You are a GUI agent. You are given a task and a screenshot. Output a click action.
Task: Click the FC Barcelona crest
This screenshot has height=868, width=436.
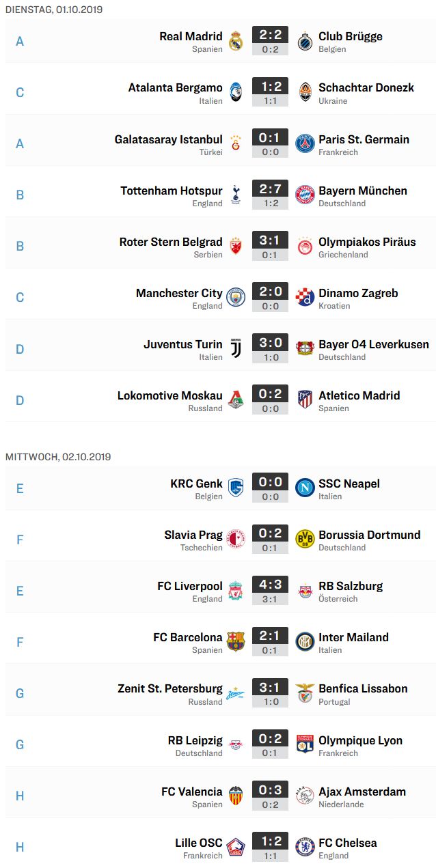pyautogui.click(x=236, y=641)
